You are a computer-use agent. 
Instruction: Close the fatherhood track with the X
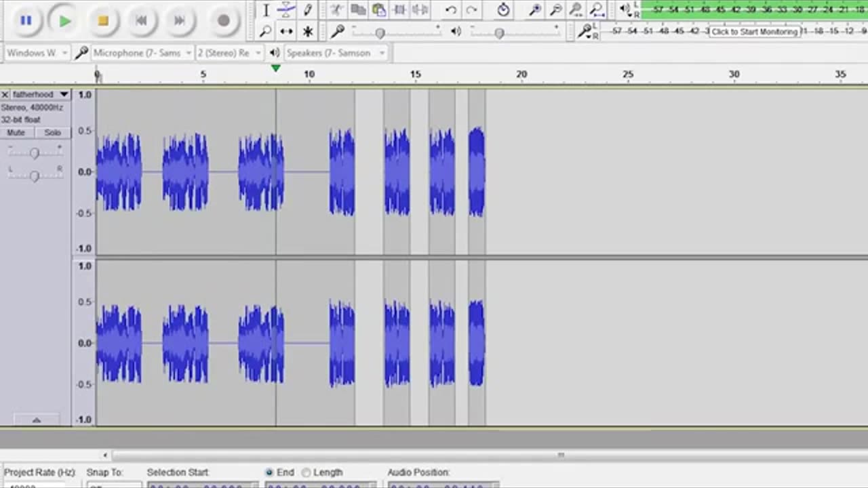(5, 94)
